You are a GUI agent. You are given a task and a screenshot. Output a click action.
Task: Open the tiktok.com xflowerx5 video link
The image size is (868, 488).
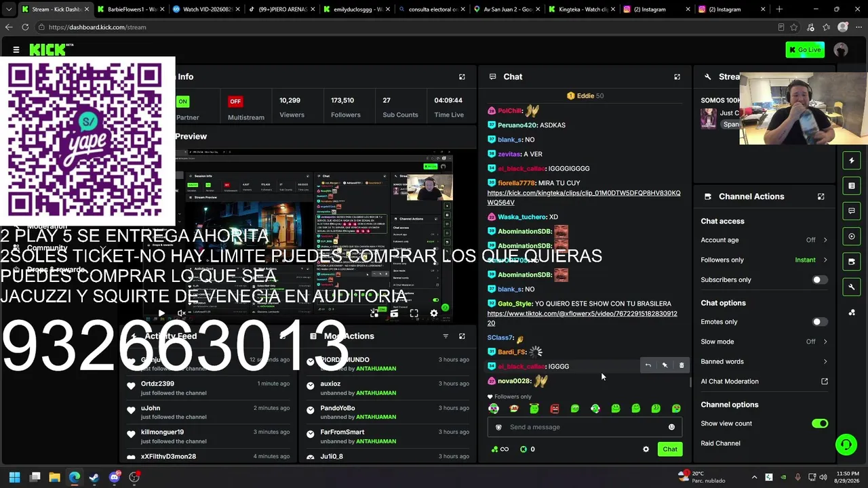(x=582, y=319)
